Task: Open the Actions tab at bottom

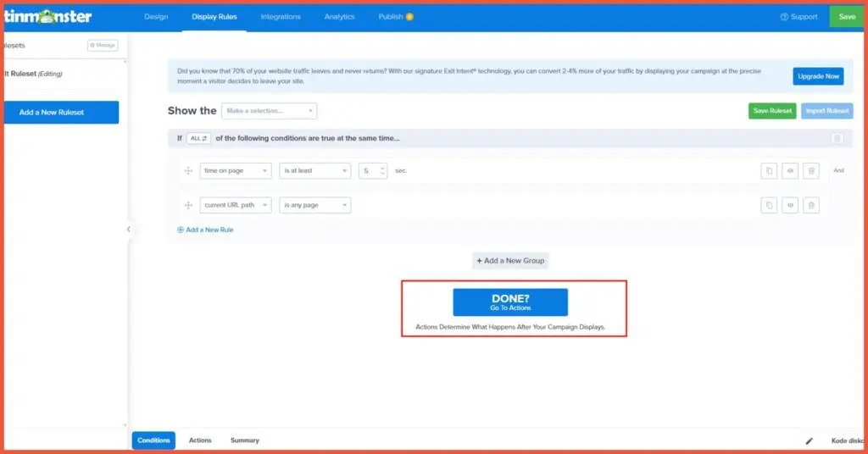Action: point(200,440)
